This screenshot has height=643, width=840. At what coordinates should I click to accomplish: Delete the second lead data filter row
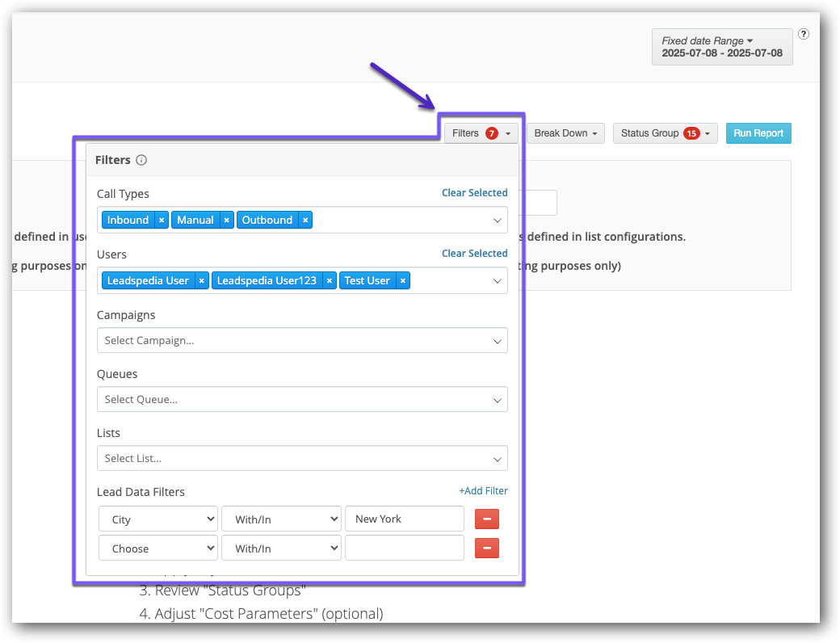[x=486, y=548]
